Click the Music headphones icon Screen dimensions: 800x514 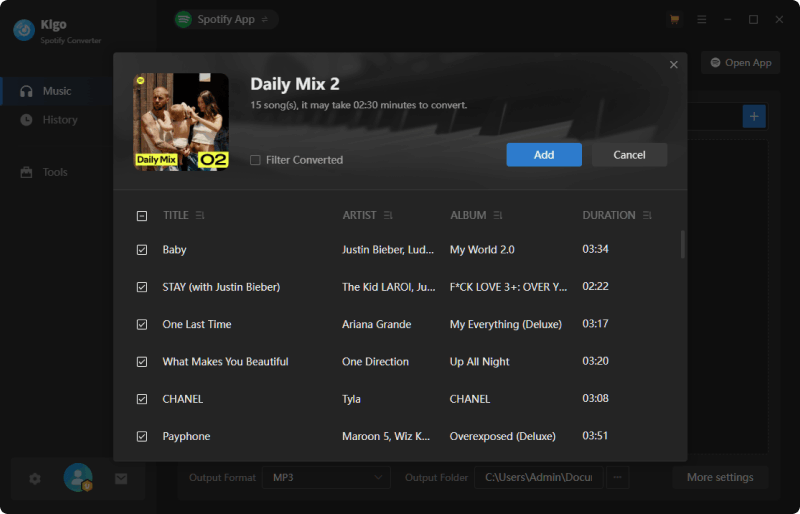tap(26, 91)
